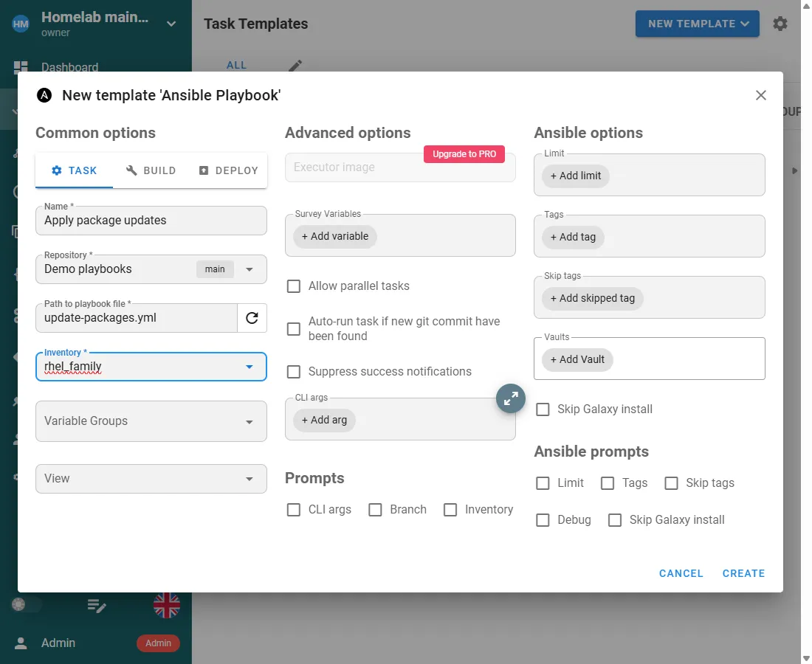Screen dimensions: 812x664
Task: Click the Path to playbook file field
Action: tap(137, 318)
